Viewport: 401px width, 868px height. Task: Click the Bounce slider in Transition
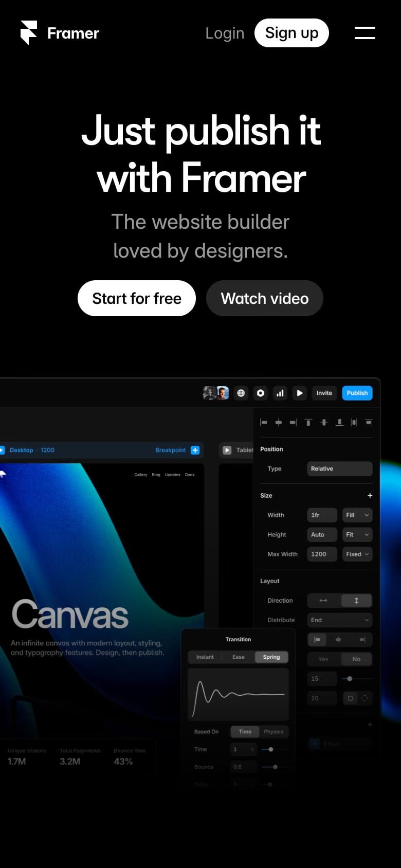coord(274,767)
